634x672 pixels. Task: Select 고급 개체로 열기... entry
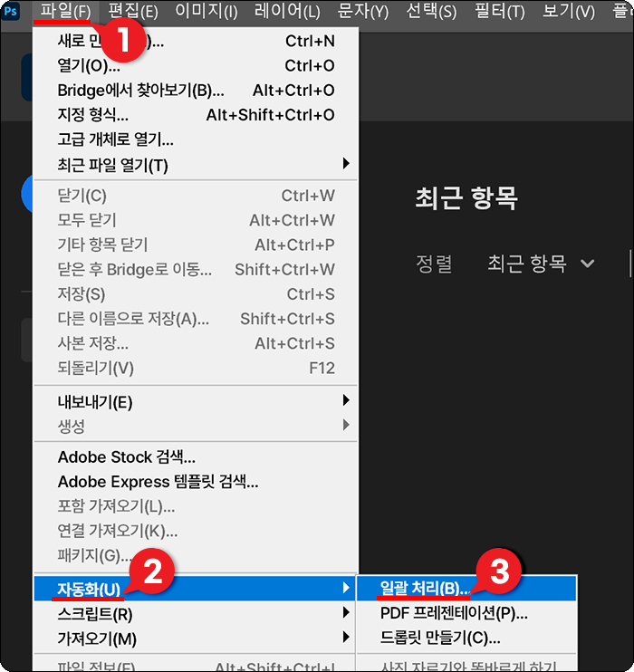coord(196,139)
